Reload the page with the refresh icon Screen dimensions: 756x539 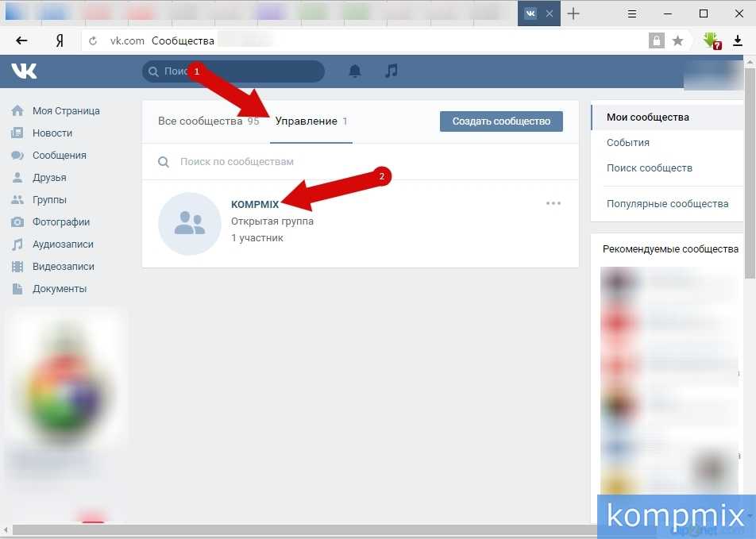coord(93,41)
